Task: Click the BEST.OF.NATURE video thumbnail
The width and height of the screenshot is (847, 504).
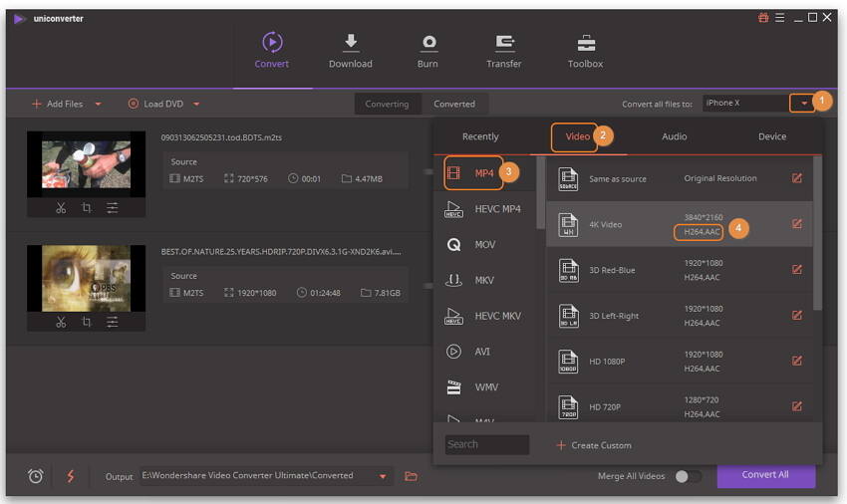Action: [x=87, y=278]
